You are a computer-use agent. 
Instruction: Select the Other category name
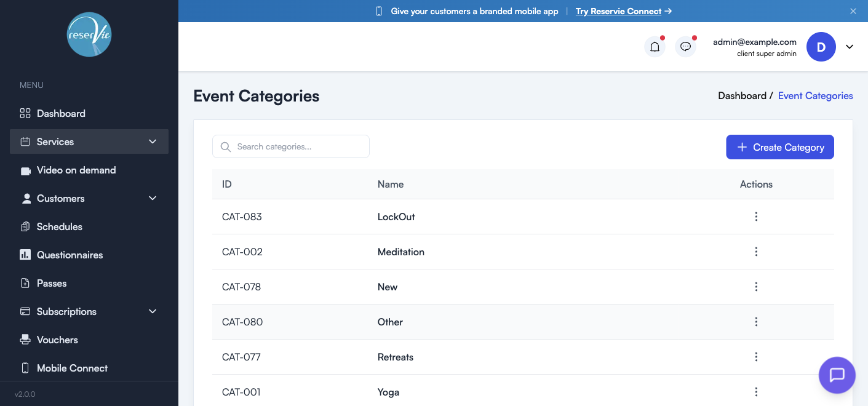pyautogui.click(x=390, y=322)
